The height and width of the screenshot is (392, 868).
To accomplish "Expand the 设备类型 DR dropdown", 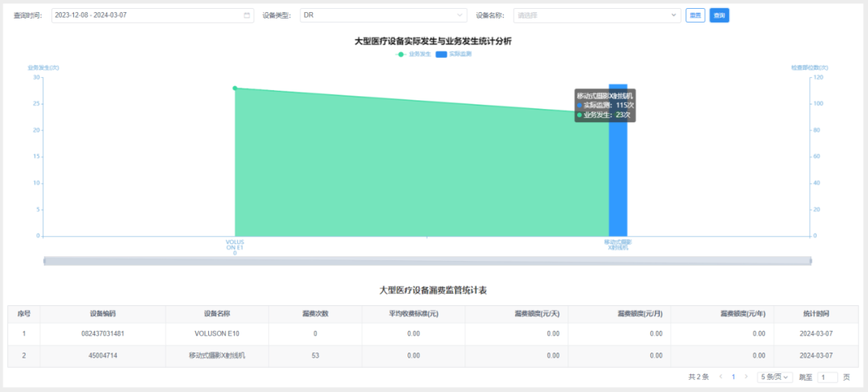I will coord(383,15).
